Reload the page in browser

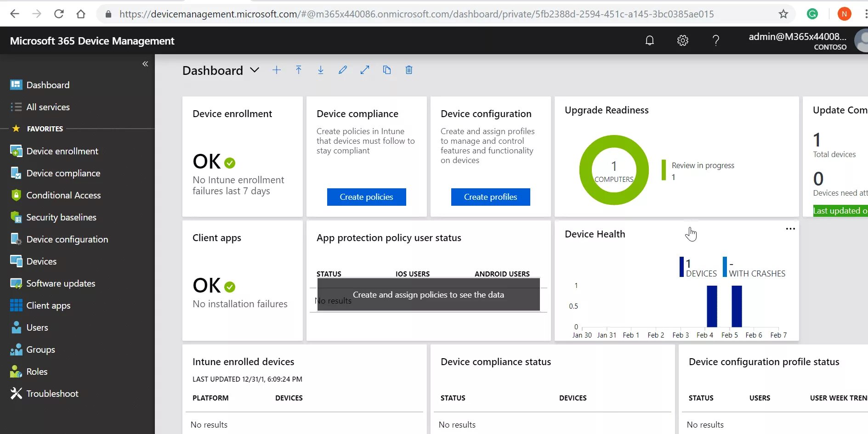[x=59, y=14]
